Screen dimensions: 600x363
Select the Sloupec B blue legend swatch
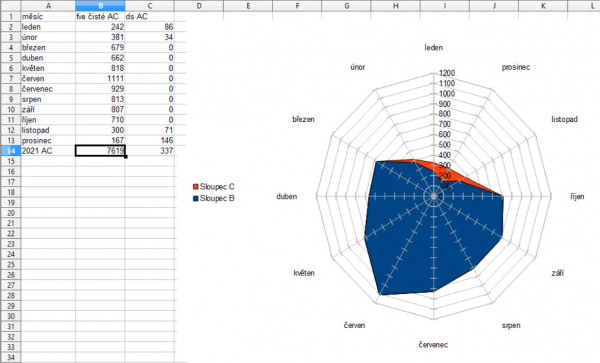coord(196,199)
